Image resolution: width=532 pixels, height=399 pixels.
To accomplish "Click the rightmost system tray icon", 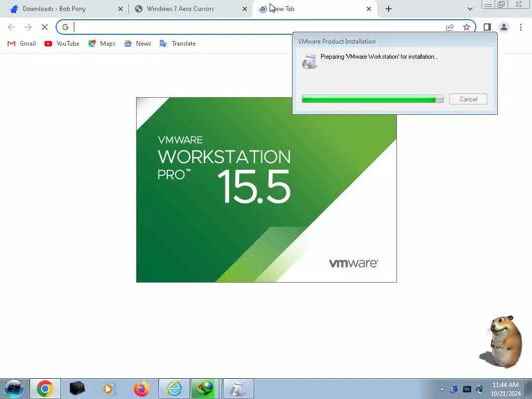I will coord(480,389).
